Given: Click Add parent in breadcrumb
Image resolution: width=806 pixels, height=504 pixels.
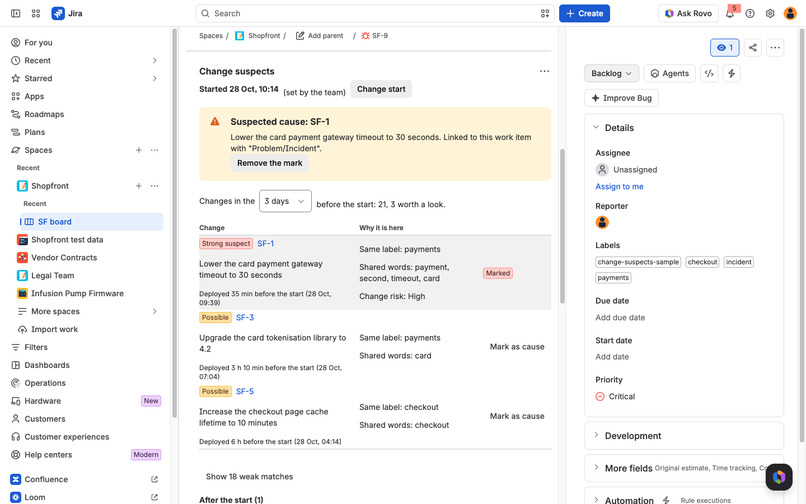Looking at the screenshot, I should (x=319, y=35).
